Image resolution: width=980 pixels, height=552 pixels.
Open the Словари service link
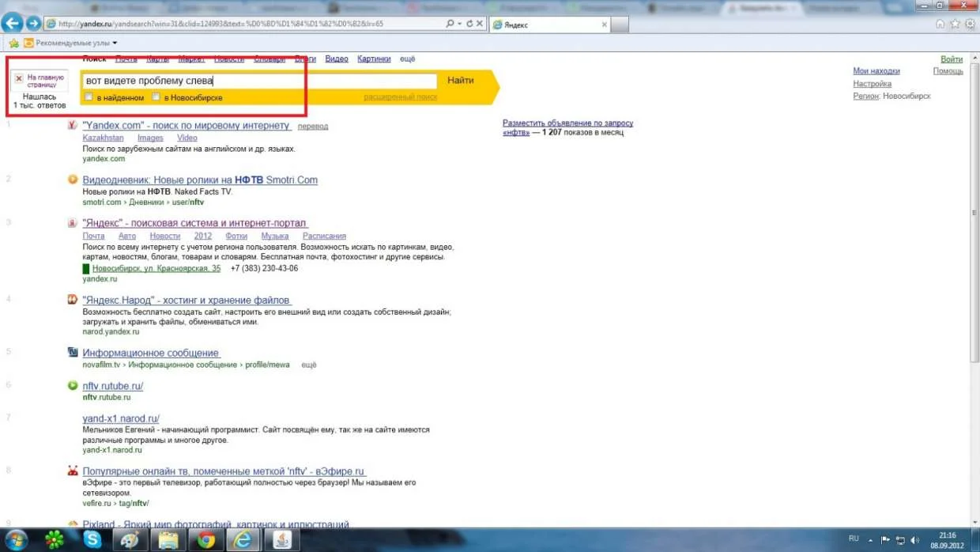click(269, 59)
